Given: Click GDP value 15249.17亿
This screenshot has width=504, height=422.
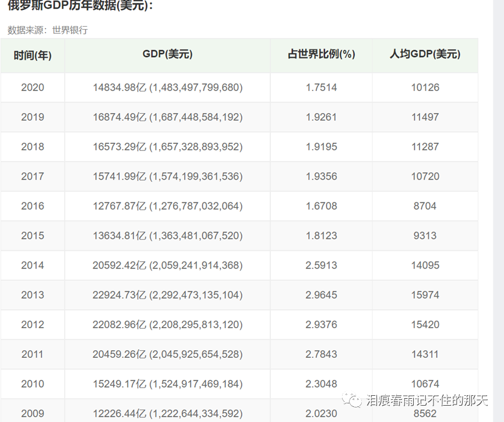Looking at the screenshot, I should (x=119, y=384).
